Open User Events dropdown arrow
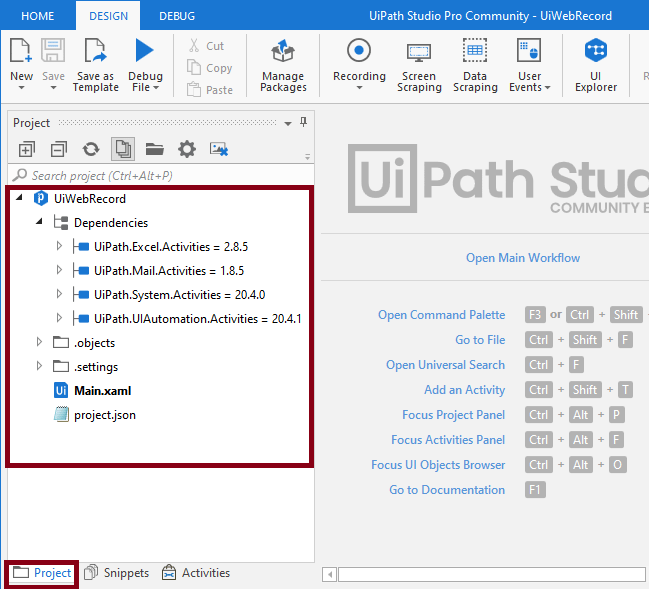Image resolution: width=649 pixels, height=589 pixels. click(x=548, y=88)
